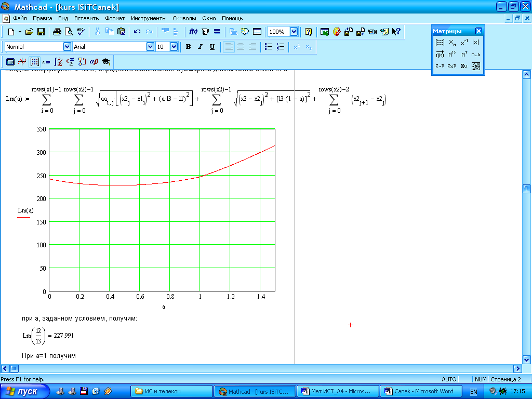Open the New worksheet dropdown arrow

(20, 32)
